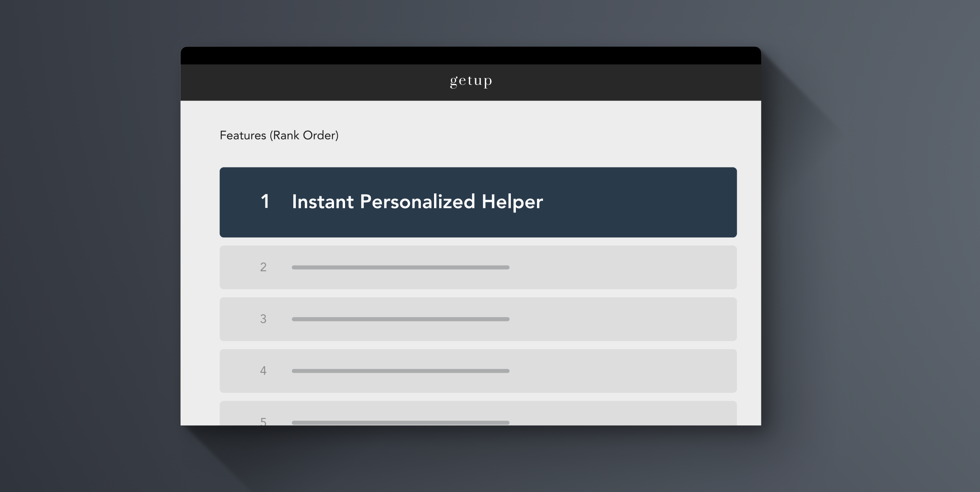980x492 pixels.
Task: Select the fifth ranked feature row
Action: click(x=478, y=413)
